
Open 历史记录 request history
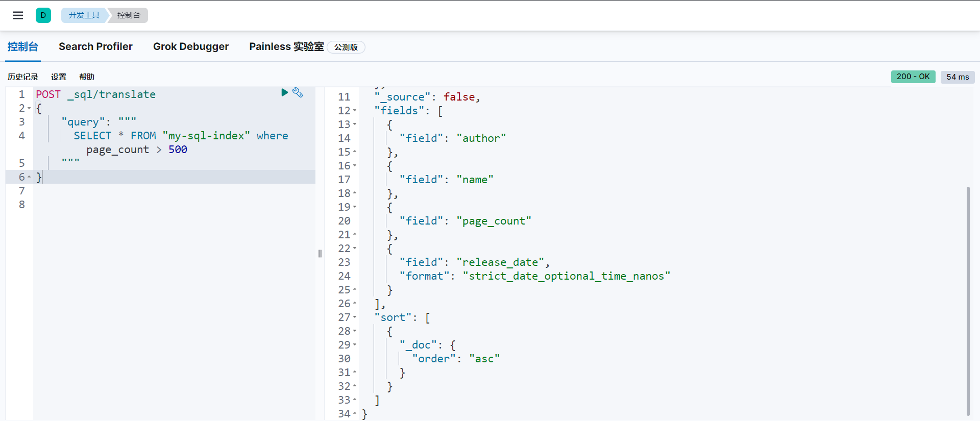point(23,77)
